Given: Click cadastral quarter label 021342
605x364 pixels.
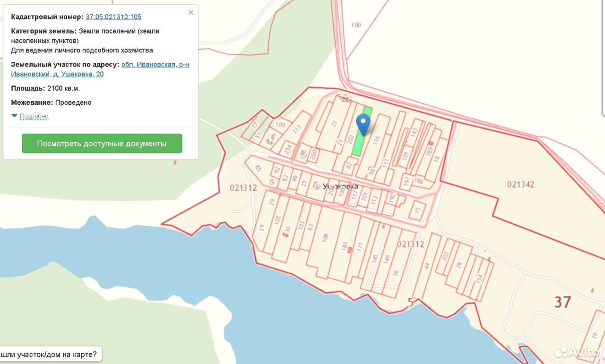Looking at the screenshot, I should (521, 184).
